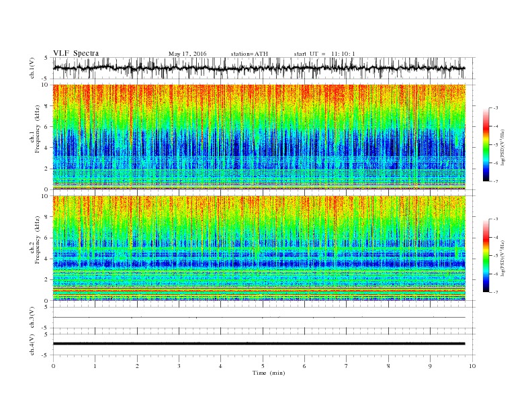This screenshot has height=411, width=532.
Task: Click the "-3" tick on lower colorbar
Action: [x=496, y=219]
